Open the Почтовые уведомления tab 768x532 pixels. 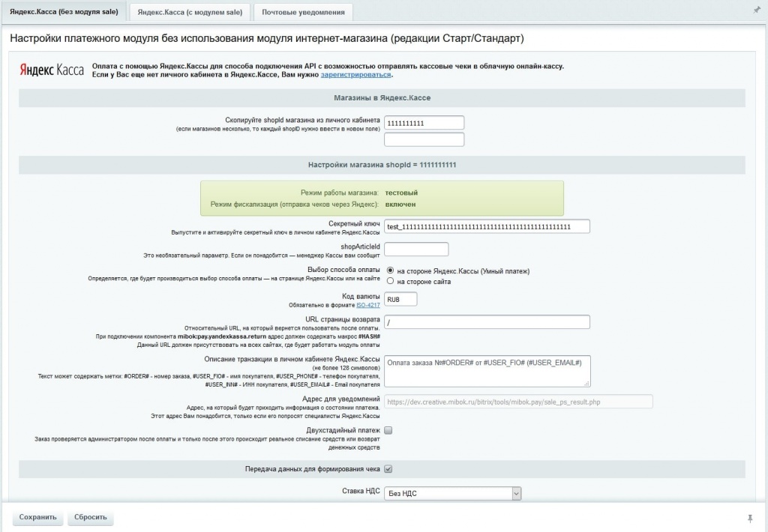[303, 12]
